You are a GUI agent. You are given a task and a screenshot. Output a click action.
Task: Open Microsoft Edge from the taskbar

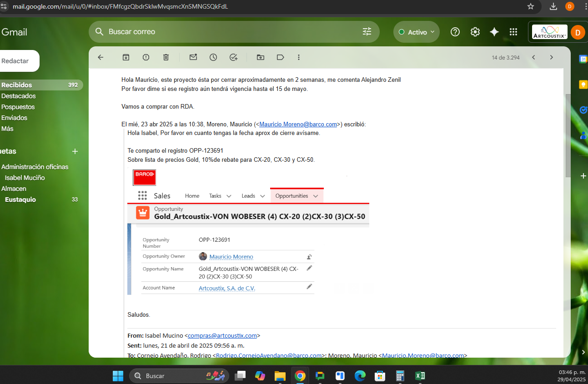360,376
